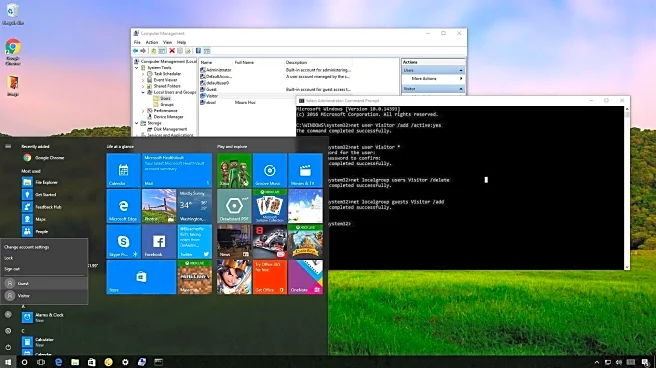The width and height of the screenshot is (656, 368).
Task: Expand the Performance node
Action: (x=143, y=111)
